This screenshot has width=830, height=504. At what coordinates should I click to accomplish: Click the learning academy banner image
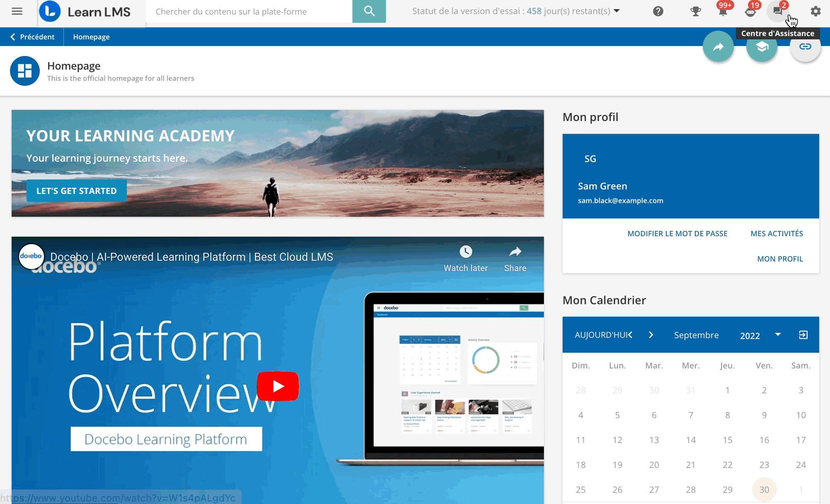point(278,163)
